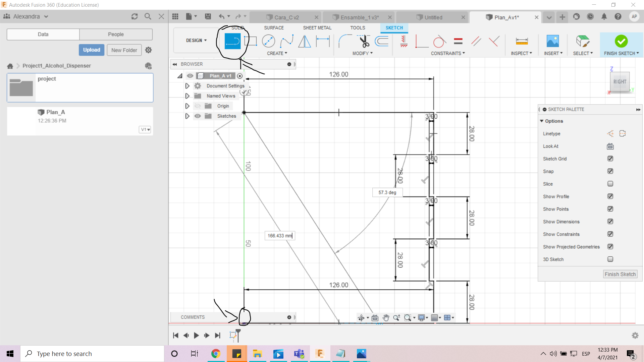Select the Fit Point Spline tool
Screen dimensions: 644x362
tap(287, 41)
